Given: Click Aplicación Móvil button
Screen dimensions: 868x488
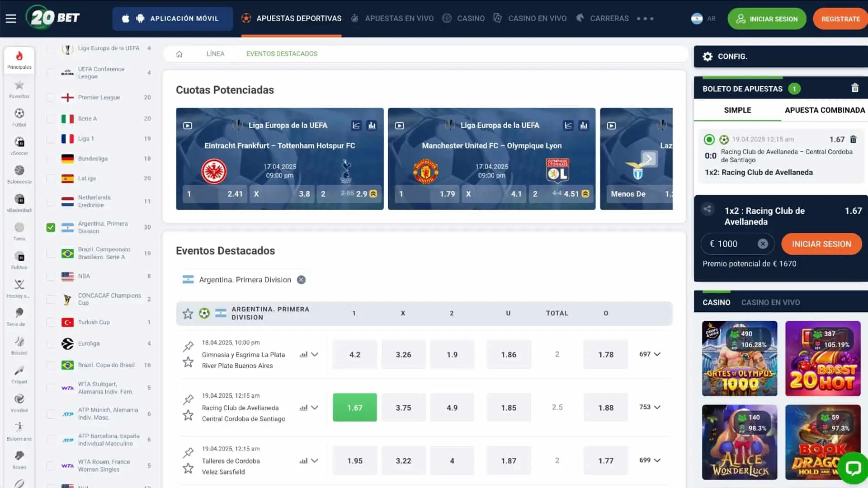Looking at the screenshot, I should pyautogui.click(x=173, y=19).
